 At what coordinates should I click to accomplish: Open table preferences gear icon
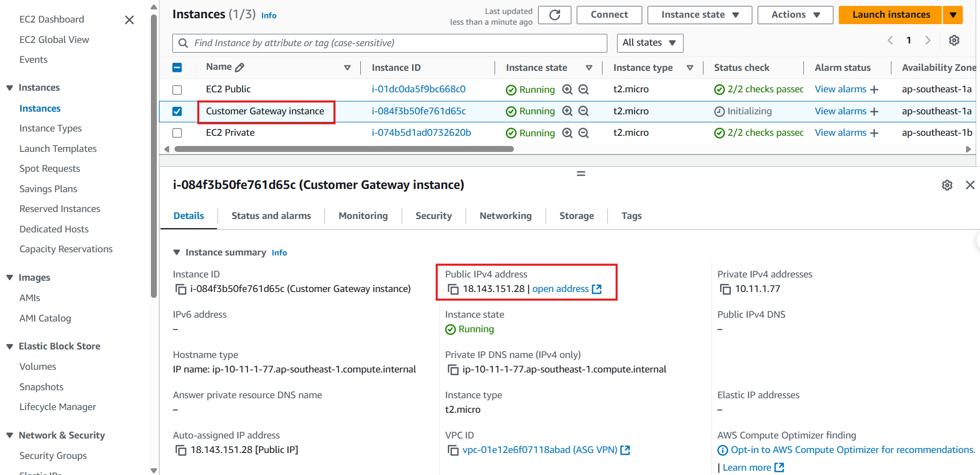point(954,40)
